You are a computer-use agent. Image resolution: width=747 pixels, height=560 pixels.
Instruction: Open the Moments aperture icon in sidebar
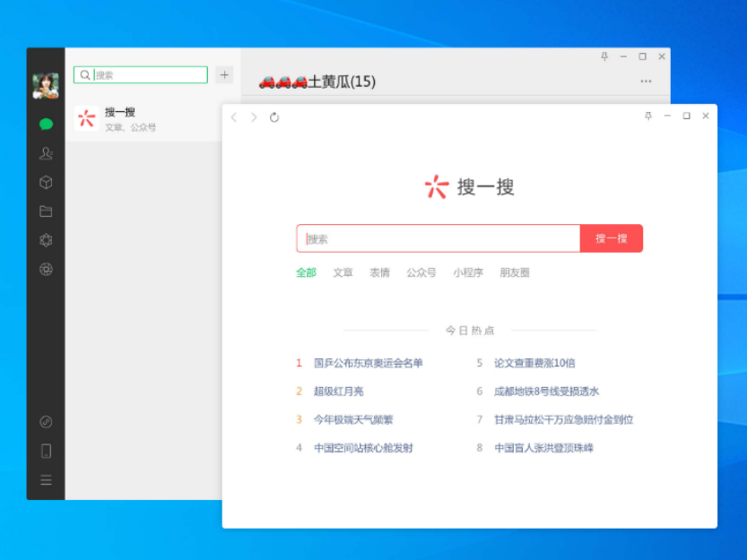point(46,270)
